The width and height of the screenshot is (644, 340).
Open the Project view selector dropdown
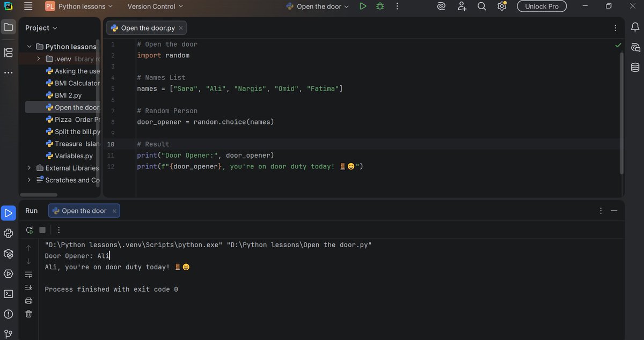pyautogui.click(x=41, y=28)
